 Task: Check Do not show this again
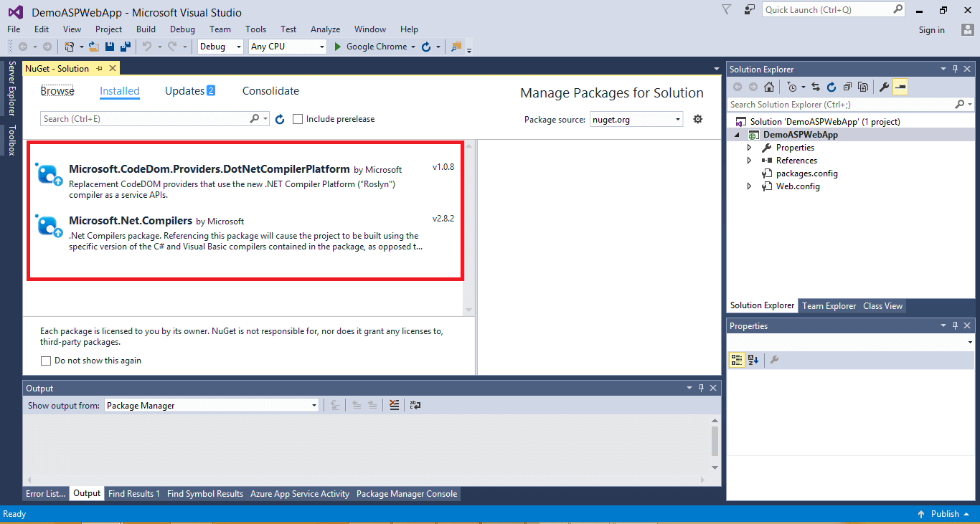tap(46, 361)
